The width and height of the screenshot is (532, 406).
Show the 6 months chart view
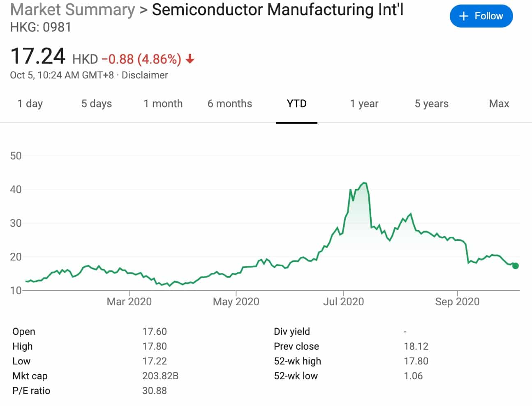click(230, 104)
